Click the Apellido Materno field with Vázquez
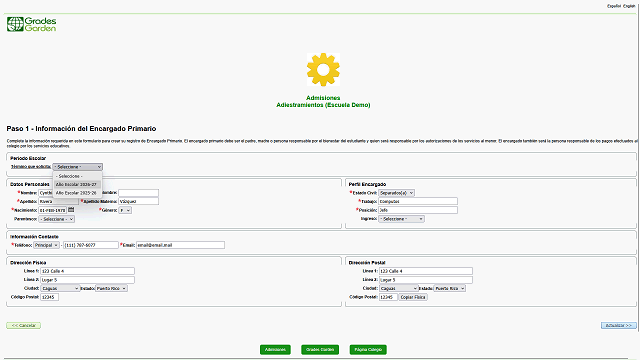 [138, 201]
